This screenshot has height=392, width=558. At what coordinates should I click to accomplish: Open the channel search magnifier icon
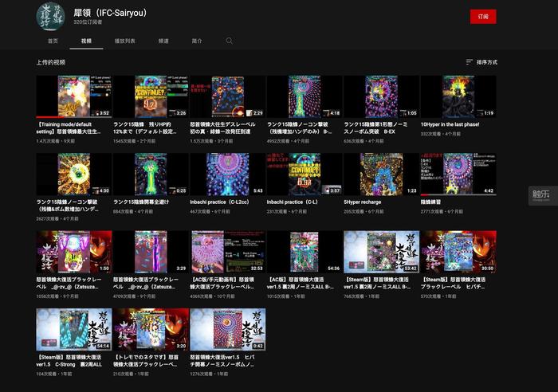(230, 41)
